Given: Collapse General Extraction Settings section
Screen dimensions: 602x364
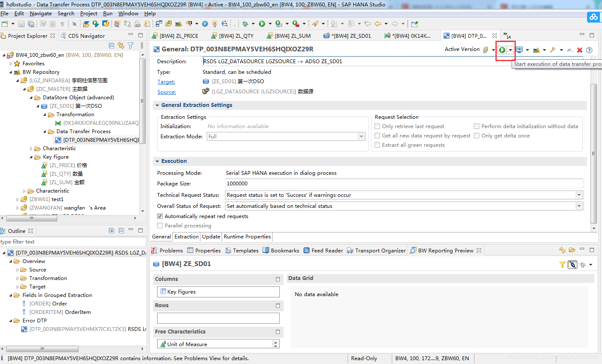Looking at the screenshot, I should point(157,105).
